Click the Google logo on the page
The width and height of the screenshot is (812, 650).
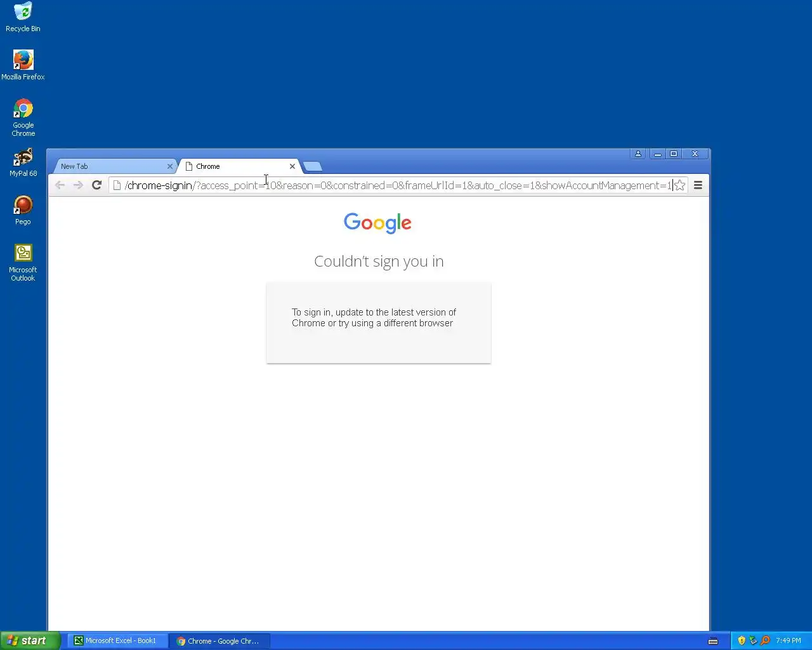point(378,223)
